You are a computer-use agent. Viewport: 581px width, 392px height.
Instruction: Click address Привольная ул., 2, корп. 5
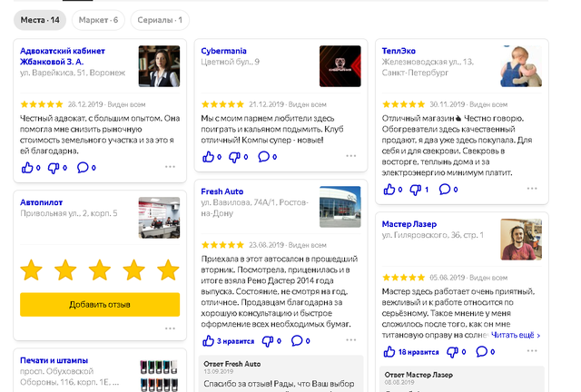(x=69, y=213)
